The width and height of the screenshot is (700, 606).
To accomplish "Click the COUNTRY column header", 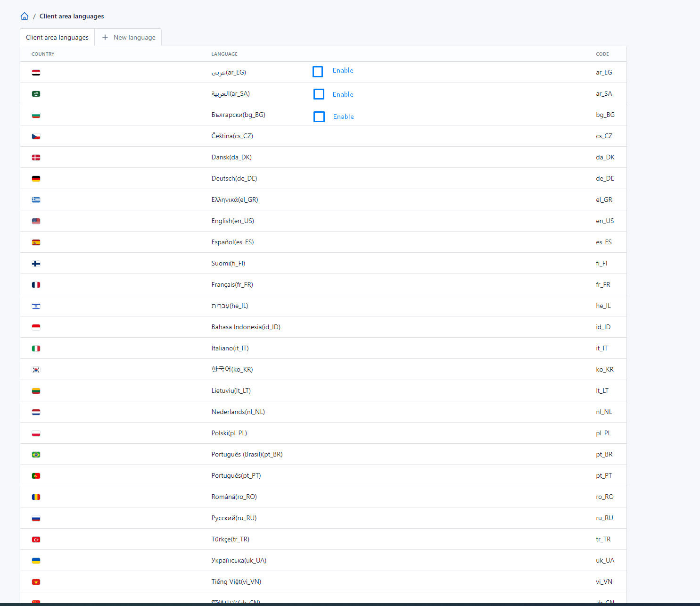I will [x=43, y=54].
